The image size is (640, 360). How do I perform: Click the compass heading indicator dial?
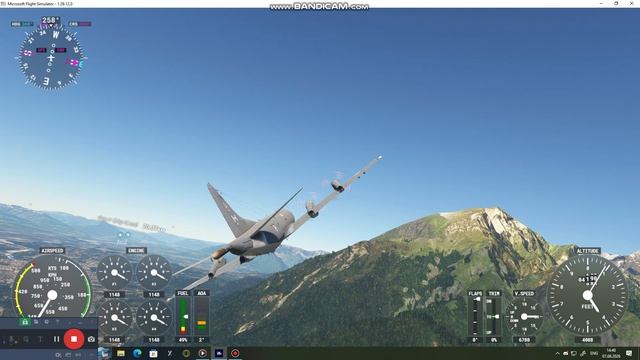[51, 58]
